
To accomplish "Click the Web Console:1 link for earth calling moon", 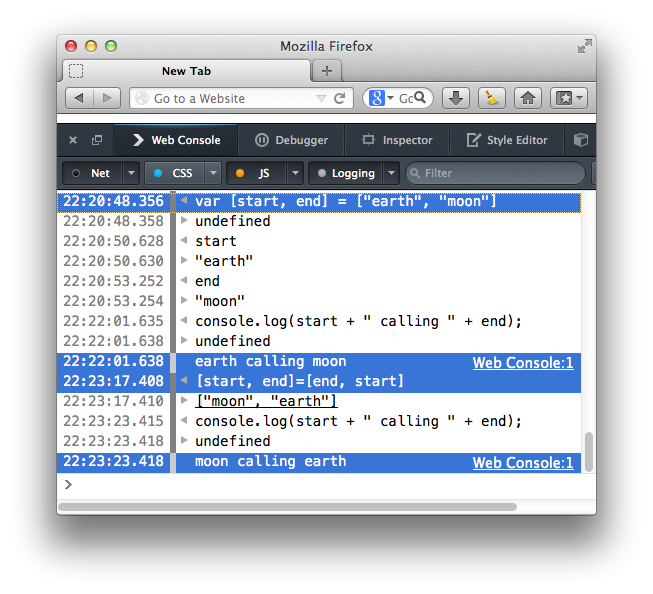I will [523, 363].
